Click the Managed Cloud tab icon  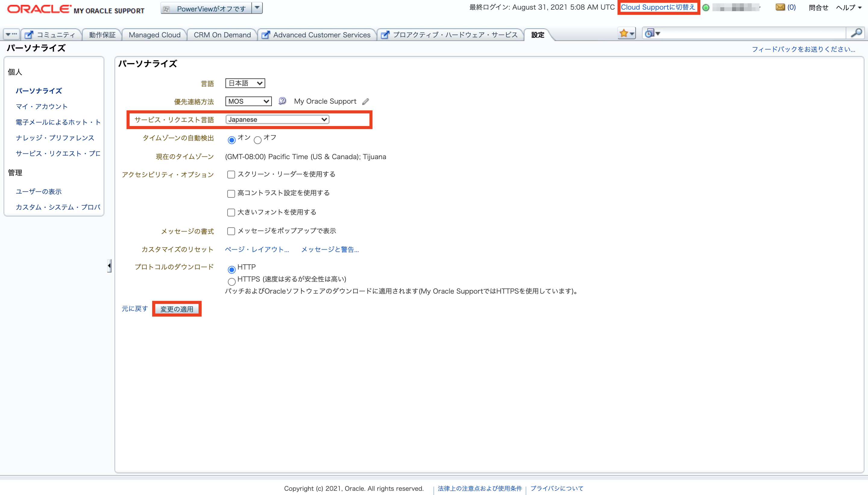coord(154,35)
